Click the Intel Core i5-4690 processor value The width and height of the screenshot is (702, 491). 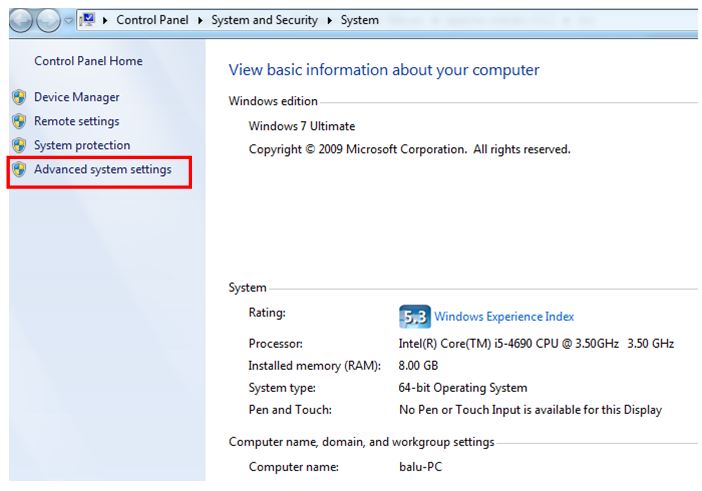click(x=536, y=343)
